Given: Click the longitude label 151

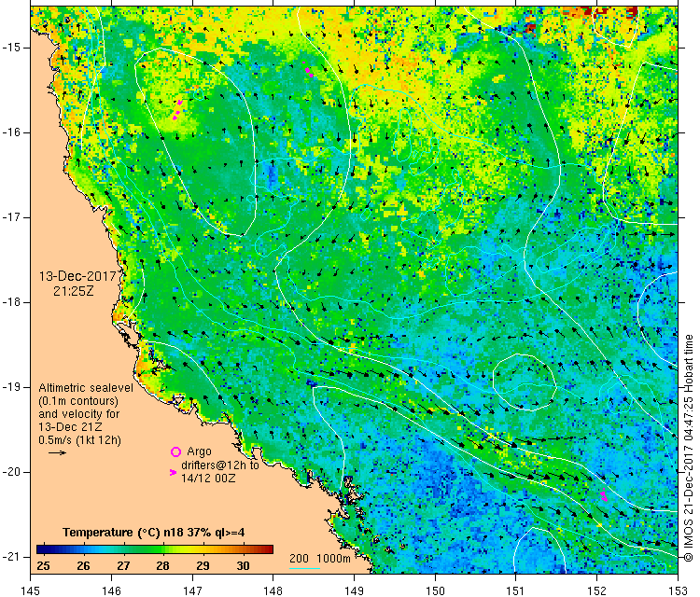Looking at the screenshot, I should point(516,590).
